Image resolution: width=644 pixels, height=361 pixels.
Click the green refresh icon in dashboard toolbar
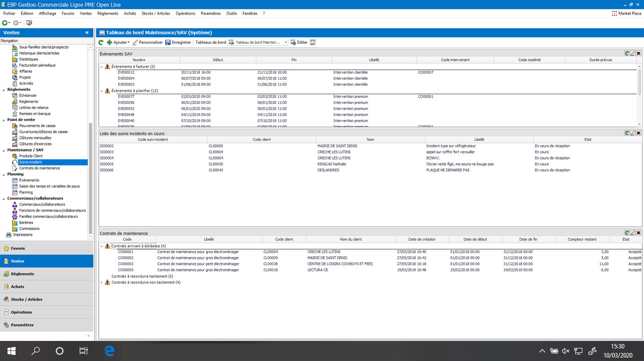coord(101,43)
